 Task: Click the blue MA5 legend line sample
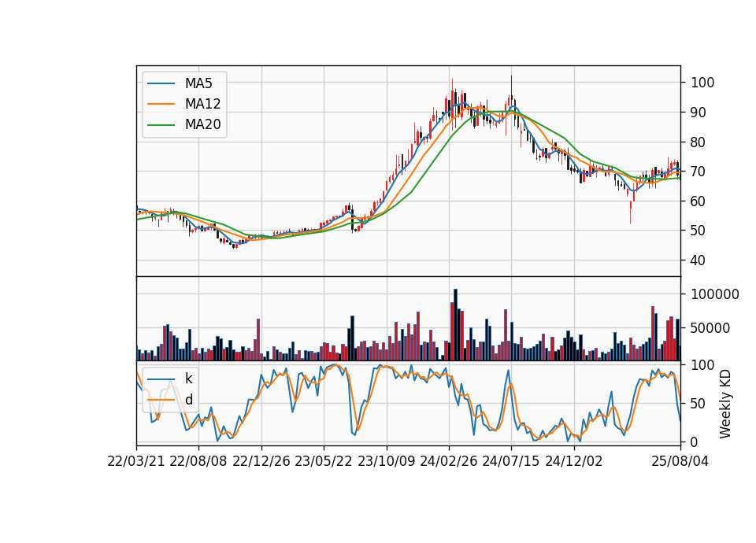click(x=161, y=84)
